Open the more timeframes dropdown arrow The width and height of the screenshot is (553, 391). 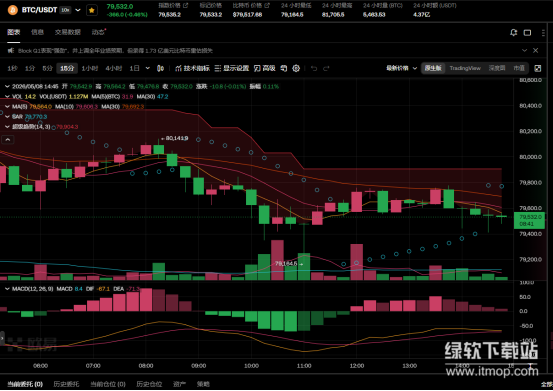(148, 68)
